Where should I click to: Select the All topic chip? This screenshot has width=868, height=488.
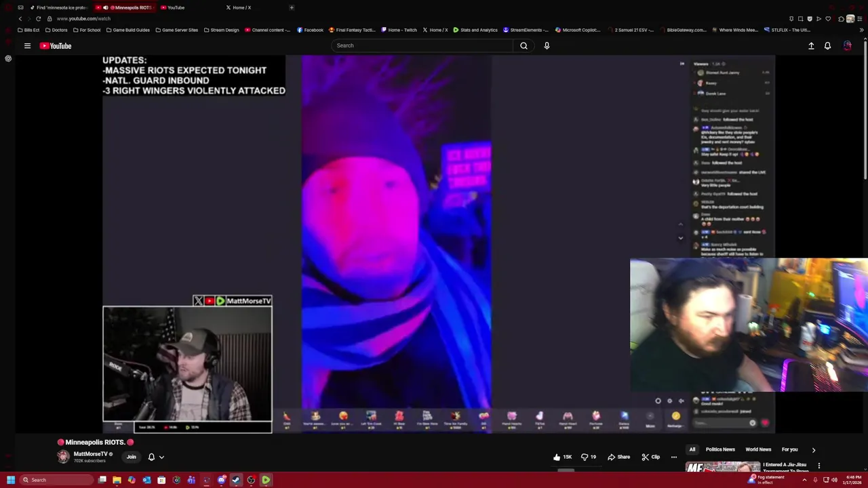pos(692,449)
